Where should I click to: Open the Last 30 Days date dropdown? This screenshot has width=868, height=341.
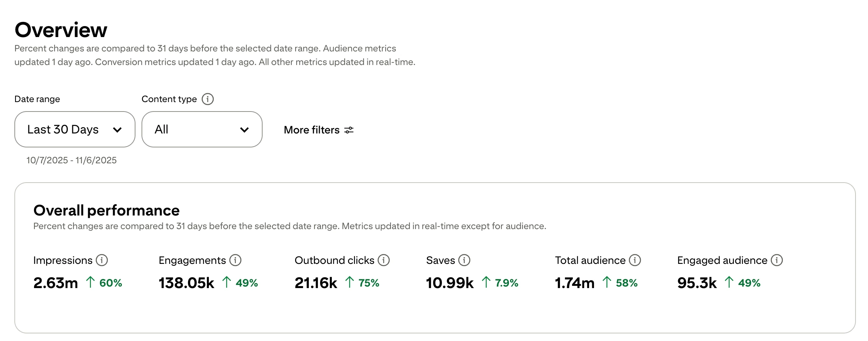(75, 129)
